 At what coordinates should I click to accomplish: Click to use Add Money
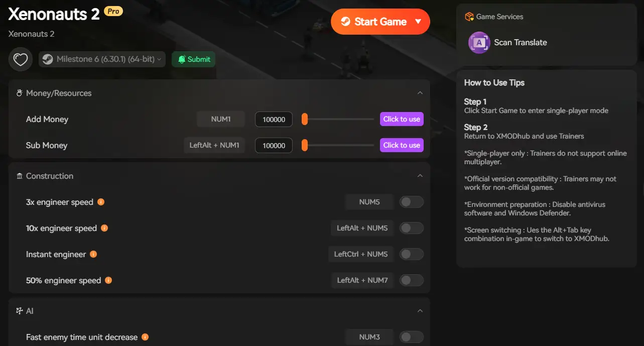point(402,119)
